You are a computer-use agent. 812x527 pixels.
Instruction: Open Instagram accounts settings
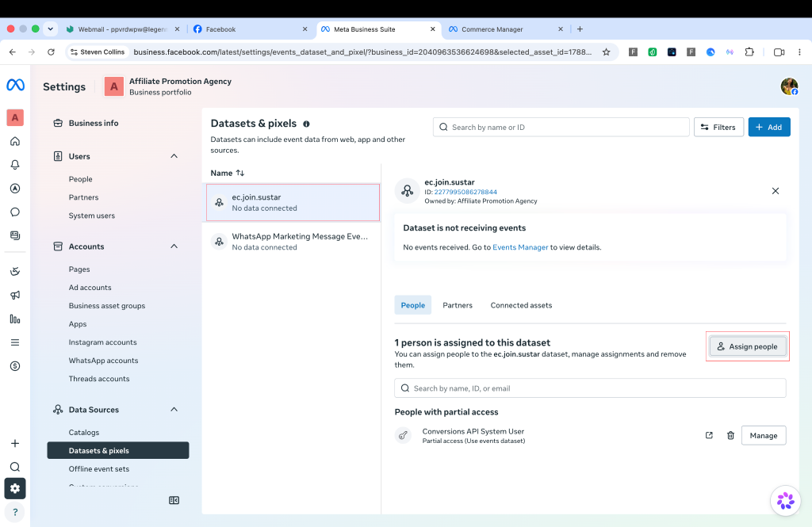click(x=102, y=342)
